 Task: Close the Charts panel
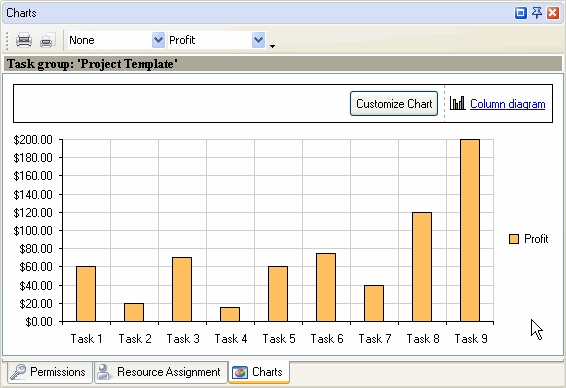(x=553, y=13)
